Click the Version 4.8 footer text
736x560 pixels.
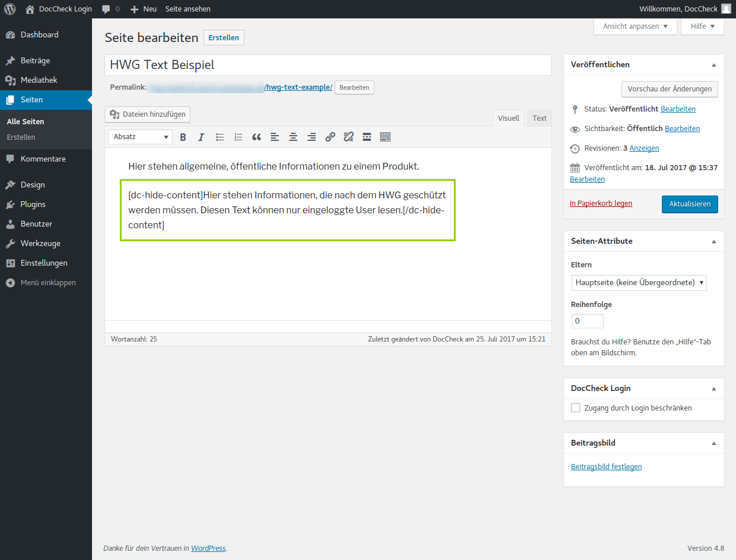pos(706,549)
